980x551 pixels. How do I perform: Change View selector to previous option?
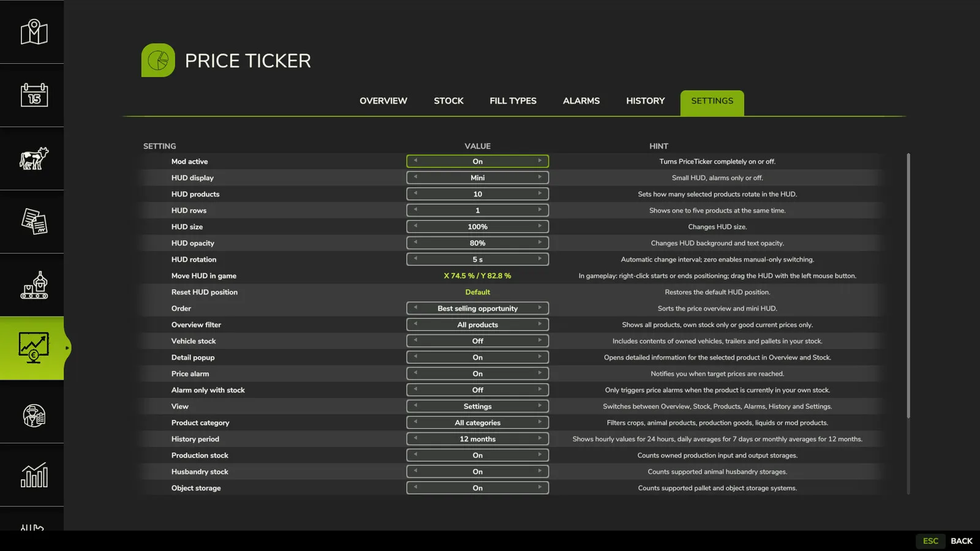click(415, 406)
